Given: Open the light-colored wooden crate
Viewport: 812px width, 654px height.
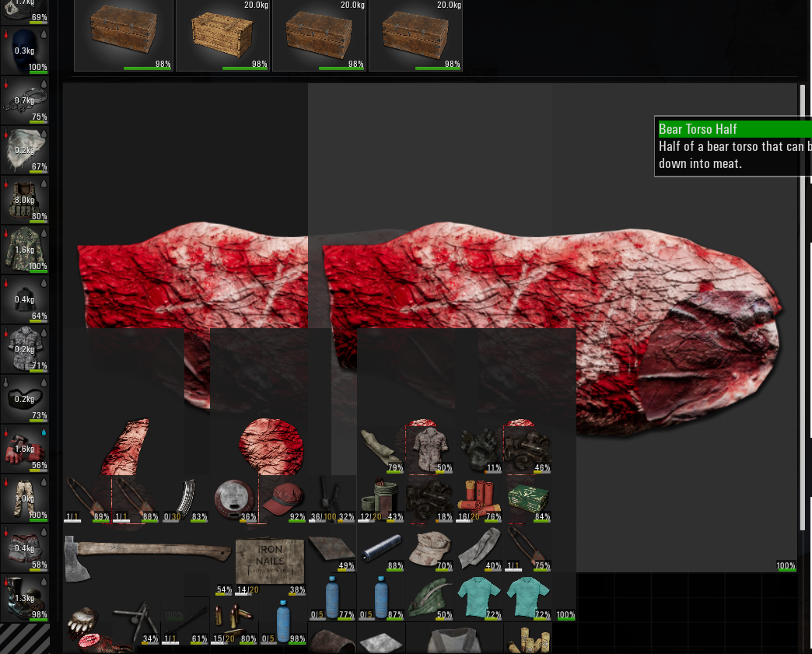Looking at the screenshot, I should [x=222, y=35].
